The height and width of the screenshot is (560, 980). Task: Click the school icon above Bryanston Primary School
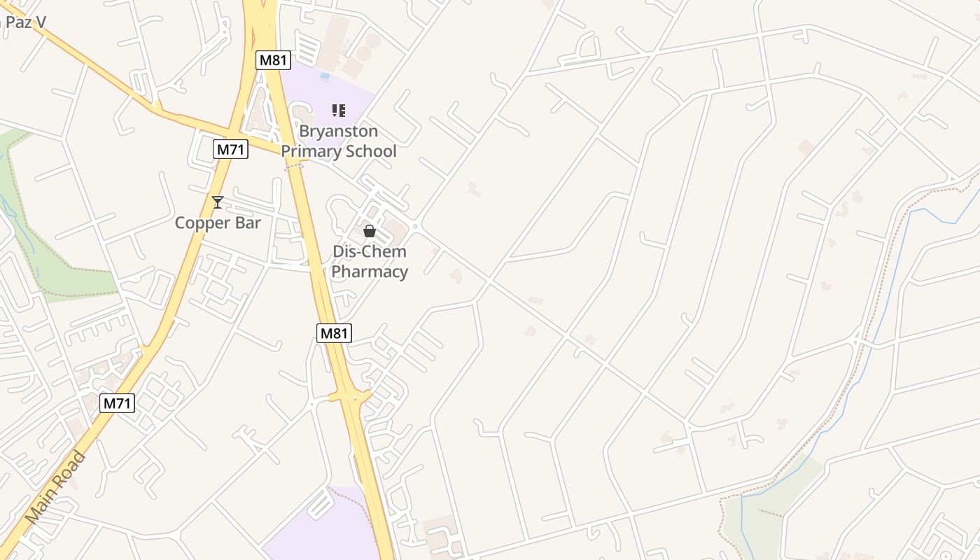click(339, 110)
